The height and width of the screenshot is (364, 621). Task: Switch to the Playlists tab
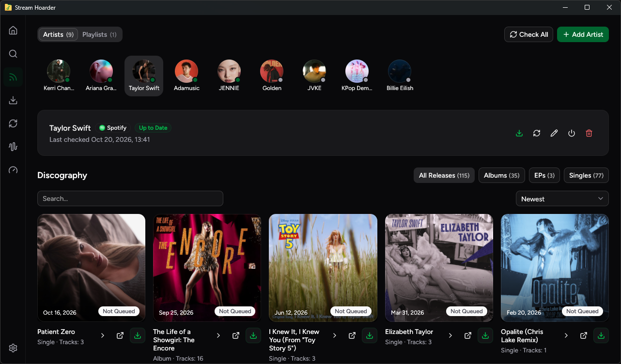click(x=99, y=34)
